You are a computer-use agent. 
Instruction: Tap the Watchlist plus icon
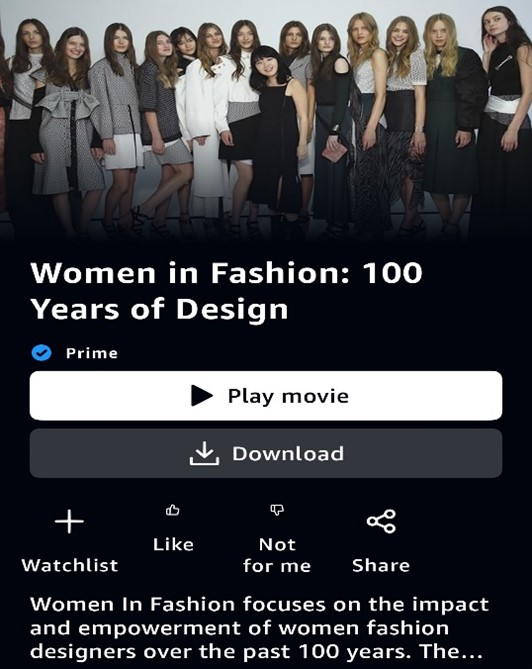click(x=70, y=521)
